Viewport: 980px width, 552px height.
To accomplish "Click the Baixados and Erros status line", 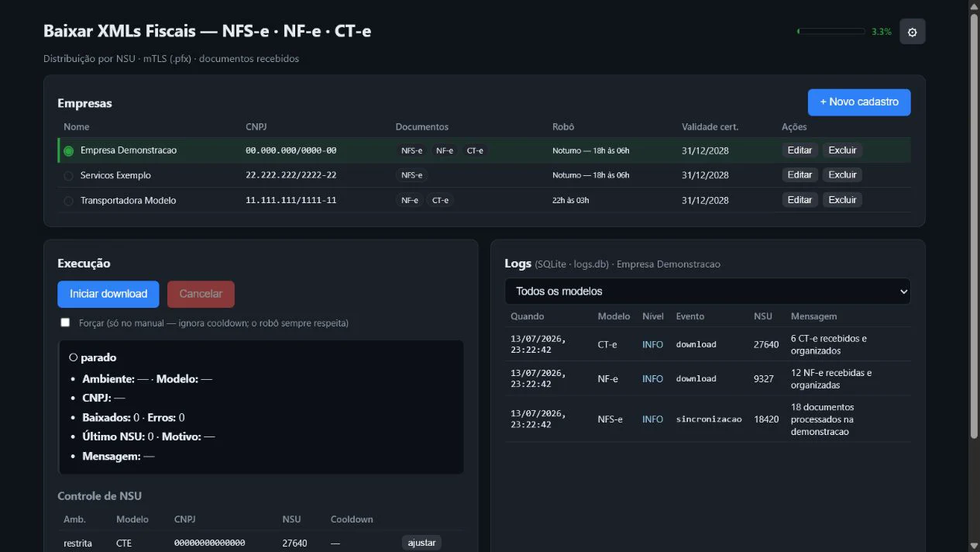I will 133,417.
